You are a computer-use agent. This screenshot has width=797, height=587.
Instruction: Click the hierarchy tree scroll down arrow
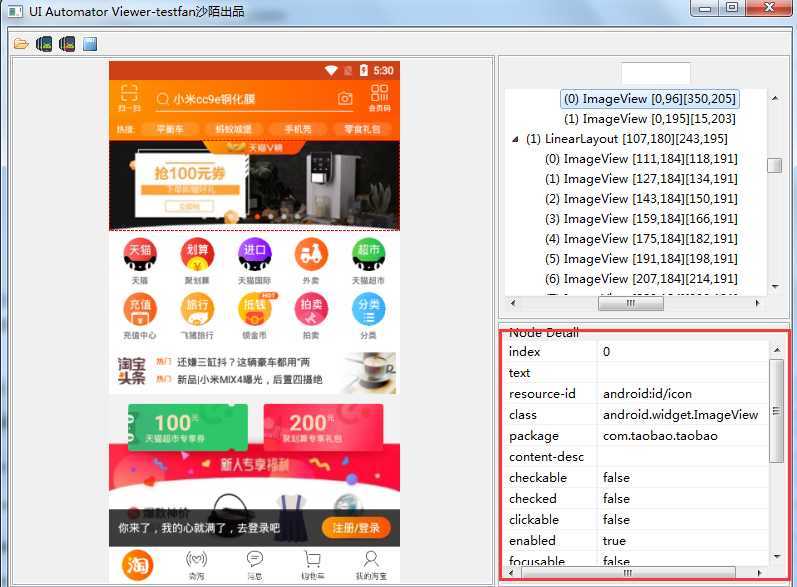[775, 287]
